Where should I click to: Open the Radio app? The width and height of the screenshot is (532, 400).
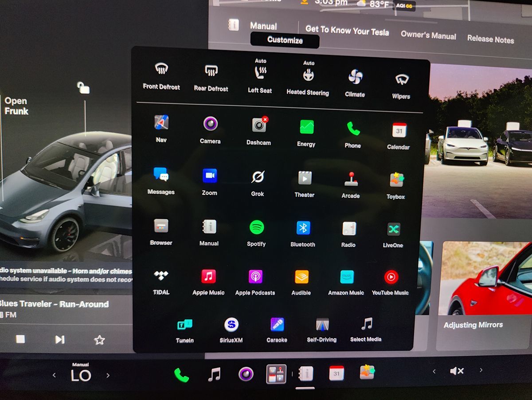[x=348, y=234]
